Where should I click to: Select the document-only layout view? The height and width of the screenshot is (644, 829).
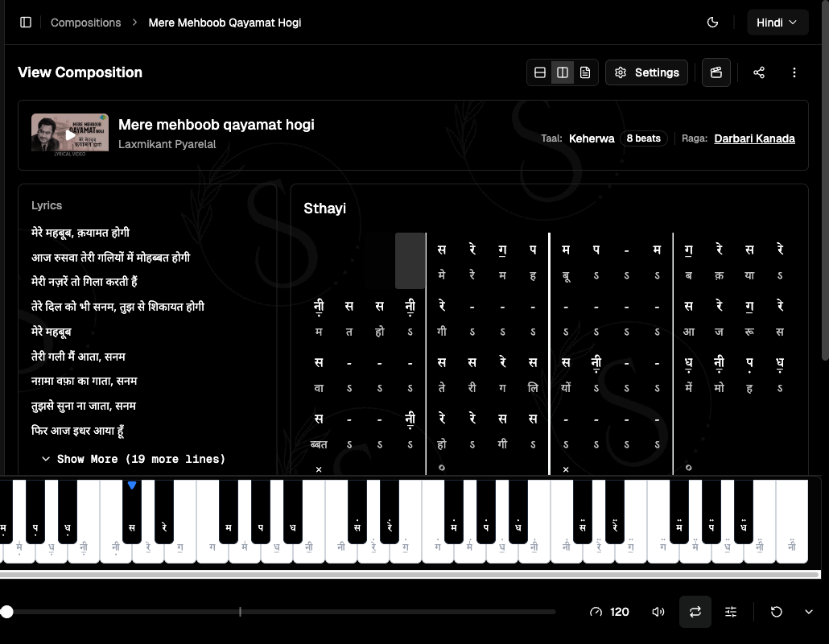coord(585,72)
